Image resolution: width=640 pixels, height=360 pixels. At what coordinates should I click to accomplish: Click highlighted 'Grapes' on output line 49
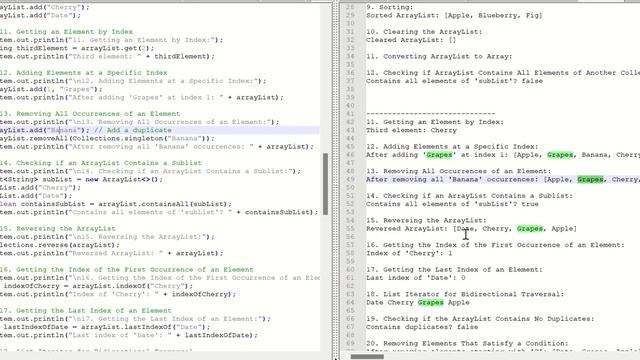[x=590, y=179]
